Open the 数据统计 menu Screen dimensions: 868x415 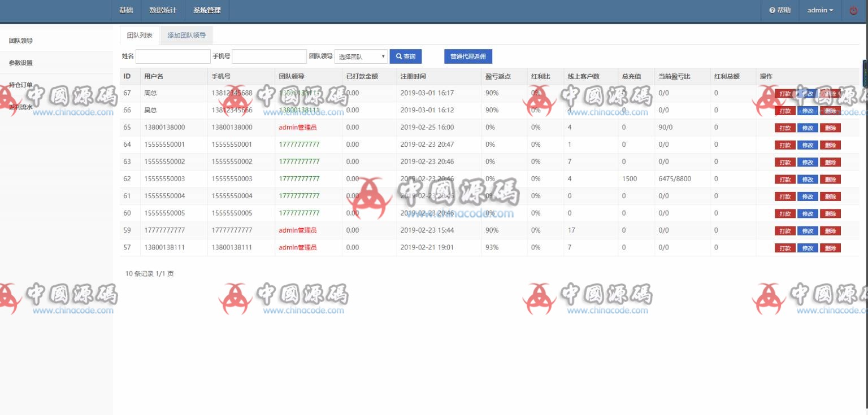pos(163,10)
